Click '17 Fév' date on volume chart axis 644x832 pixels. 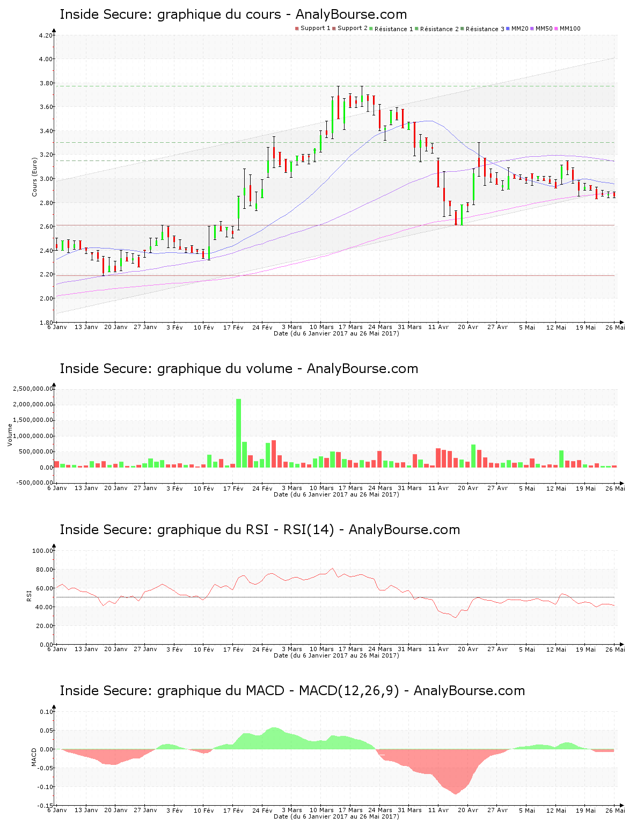click(233, 488)
